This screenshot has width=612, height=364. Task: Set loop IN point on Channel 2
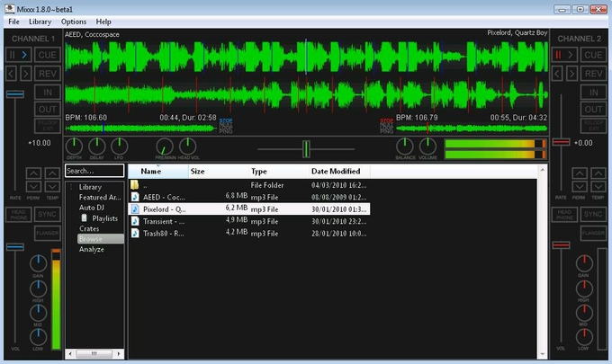593,93
